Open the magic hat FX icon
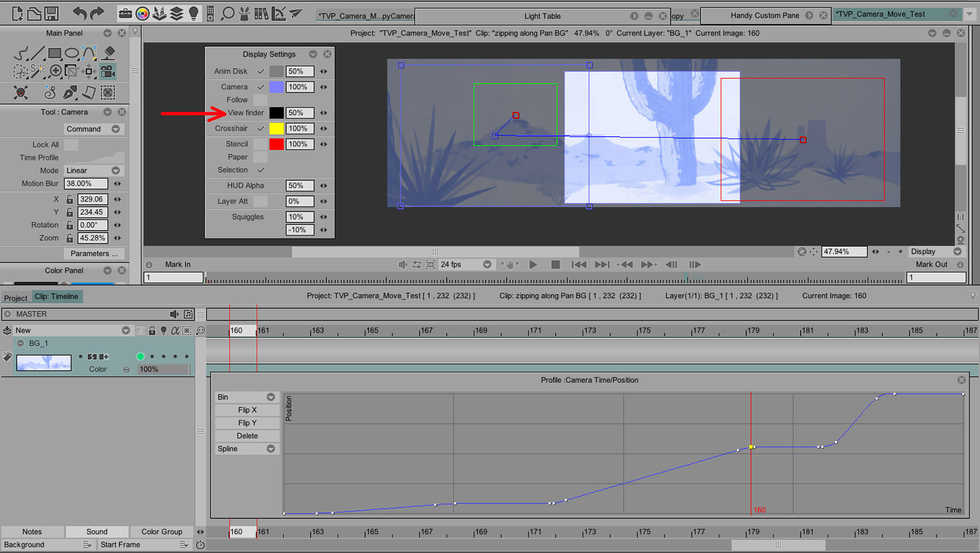The height and width of the screenshot is (553, 980). click(244, 14)
